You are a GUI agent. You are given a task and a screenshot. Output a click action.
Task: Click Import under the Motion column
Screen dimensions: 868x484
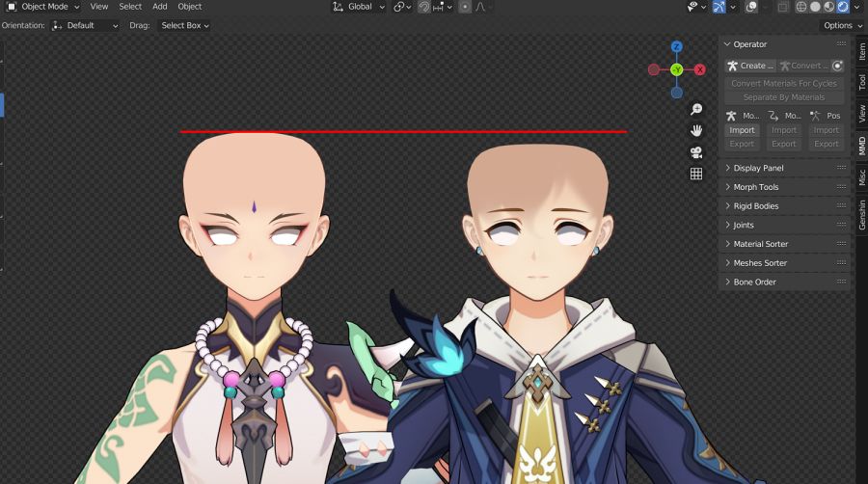coord(784,130)
